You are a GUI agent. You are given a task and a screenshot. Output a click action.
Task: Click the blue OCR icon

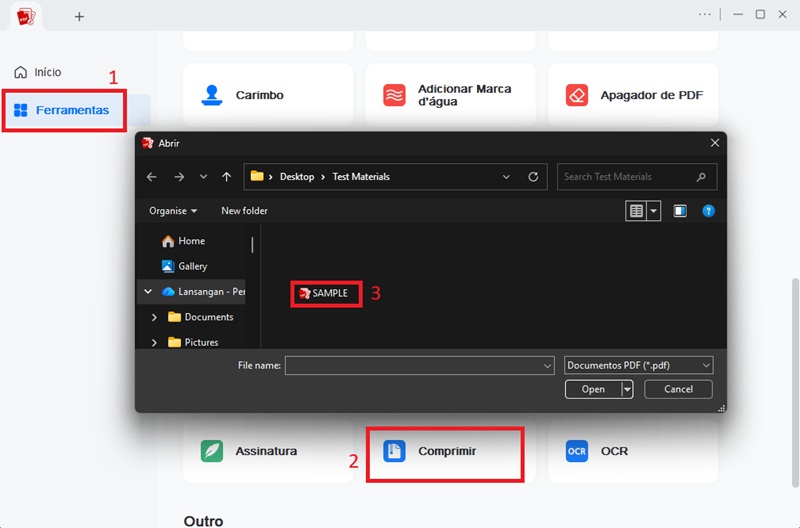pyautogui.click(x=577, y=451)
